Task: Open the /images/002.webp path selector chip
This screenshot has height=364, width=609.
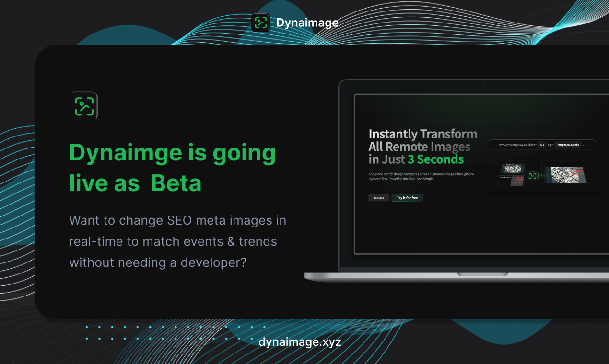Action: [x=568, y=145]
